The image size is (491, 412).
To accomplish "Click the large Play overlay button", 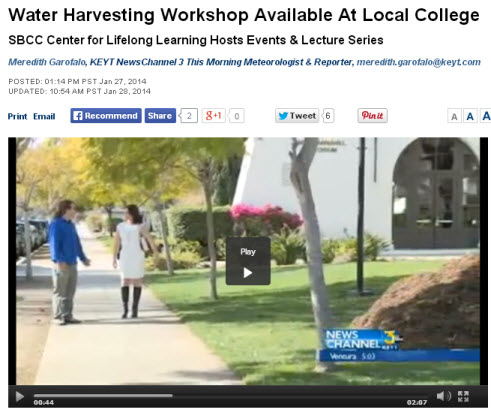I will point(248,261).
